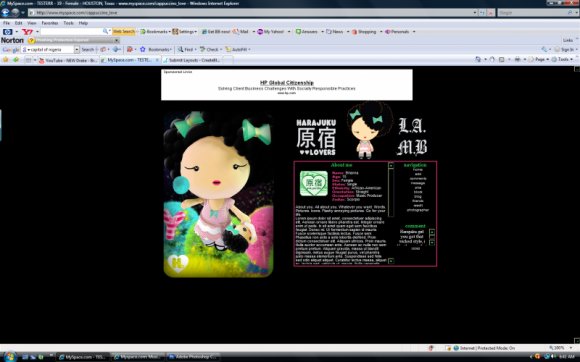Screen dimensions: 580x362
Task: Click the Google toolbar Search button
Action: [87, 50]
